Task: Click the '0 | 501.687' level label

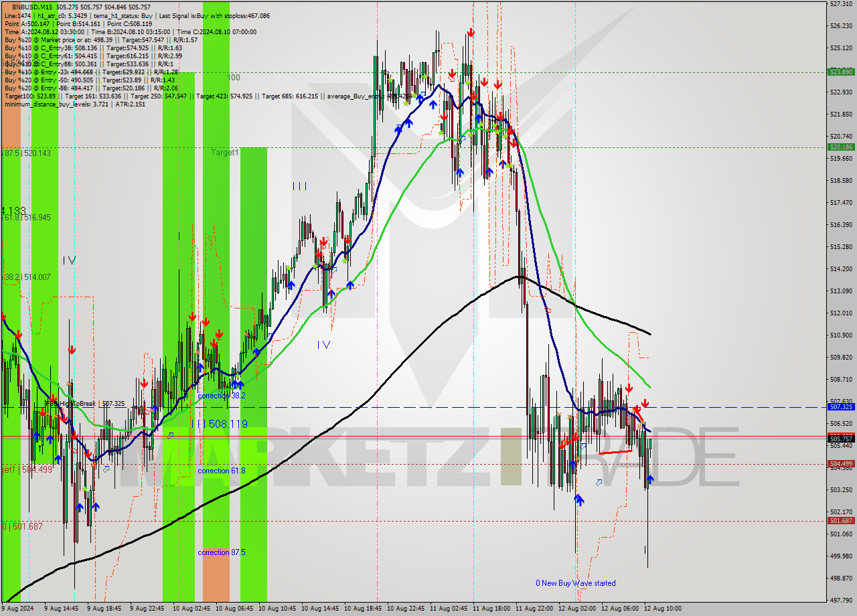Action: (x=23, y=526)
